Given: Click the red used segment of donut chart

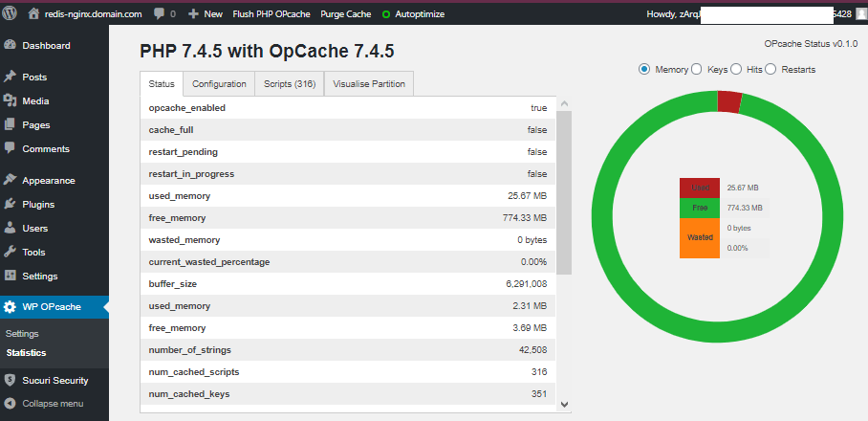Looking at the screenshot, I should [x=729, y=102].
